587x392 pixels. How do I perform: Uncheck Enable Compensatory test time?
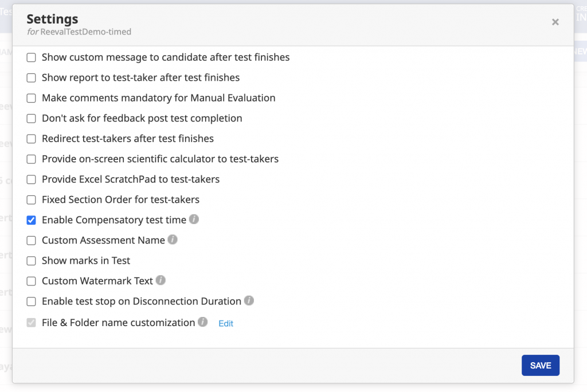[32, 220]
